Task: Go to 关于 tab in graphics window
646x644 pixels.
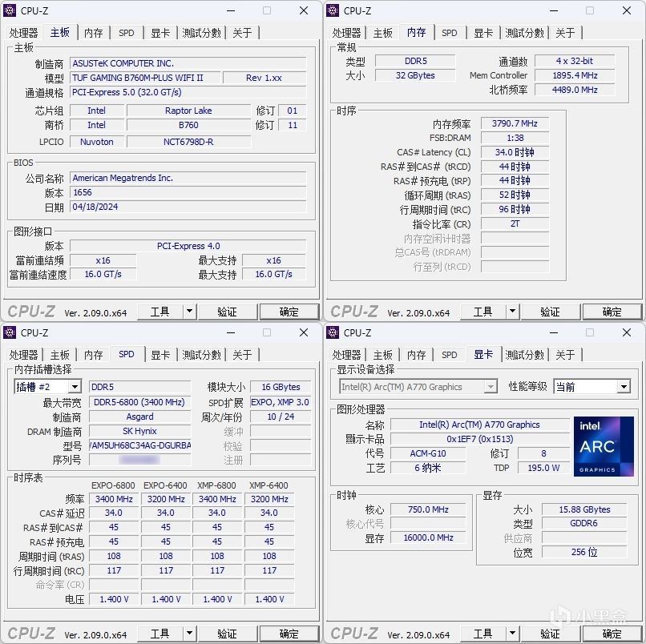Action: tap(565, 355)
